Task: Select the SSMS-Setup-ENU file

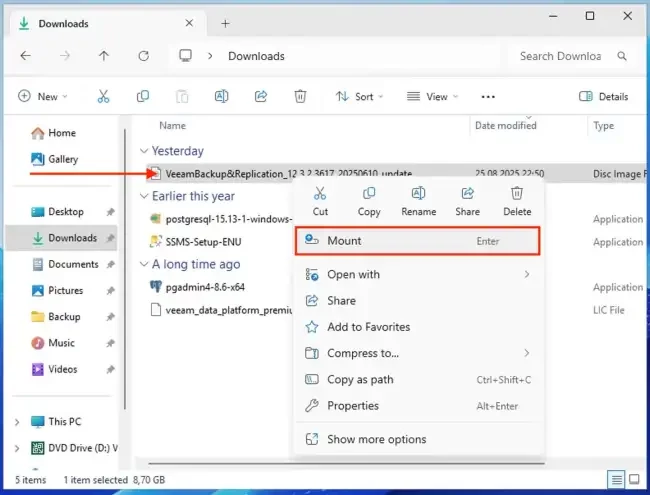Action: point(195,242)
